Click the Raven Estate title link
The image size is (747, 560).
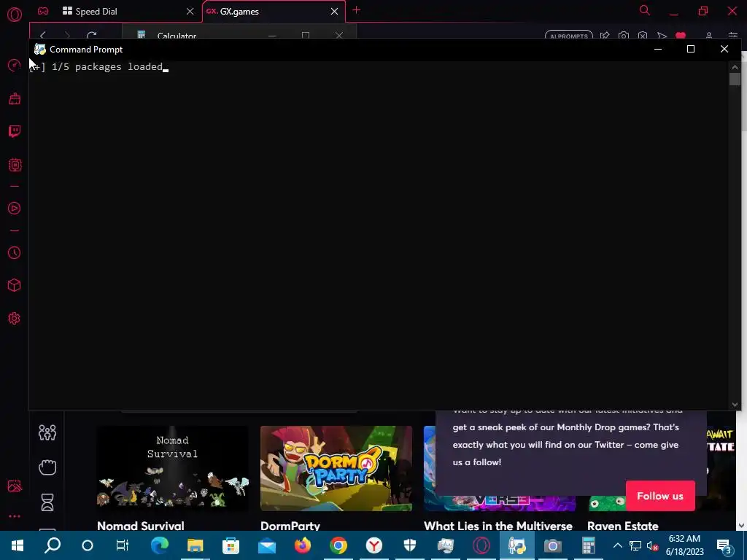pyautogui.click(x=623, y=526)
